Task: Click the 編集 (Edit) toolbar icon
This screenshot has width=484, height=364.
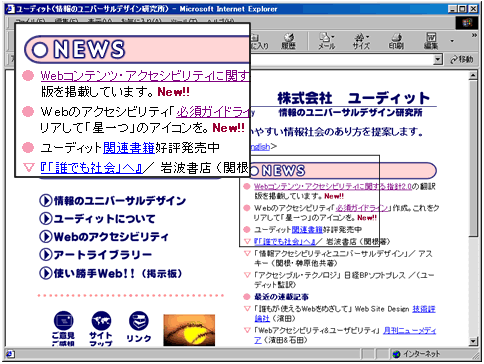Action: tap(431, 41)
